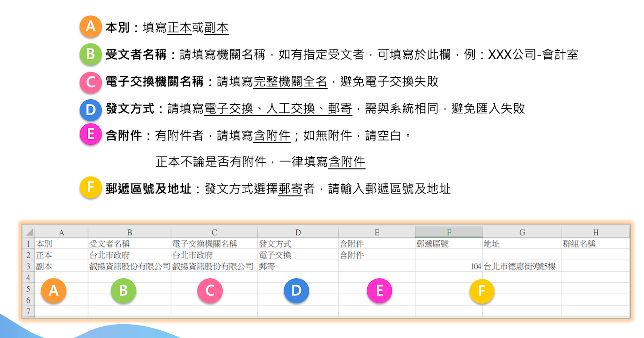Click the orange A badge beside 本別 description

click(91, 27)
